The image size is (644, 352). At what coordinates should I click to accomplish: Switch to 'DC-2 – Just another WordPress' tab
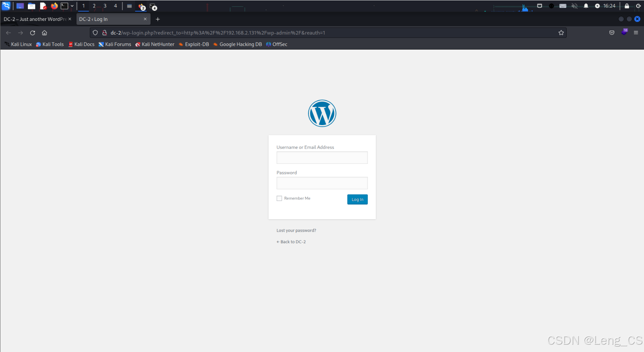36,19
